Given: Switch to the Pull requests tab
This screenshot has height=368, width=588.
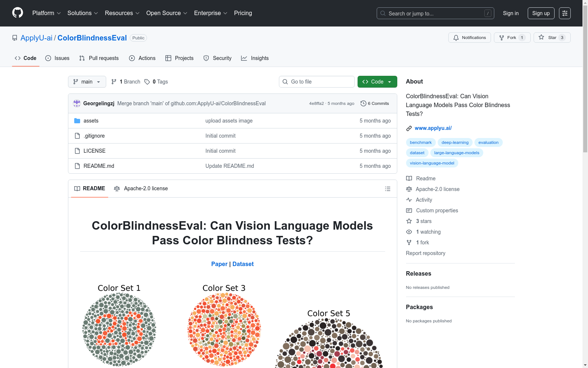Looking at the screenshot, I should point(99,58).
